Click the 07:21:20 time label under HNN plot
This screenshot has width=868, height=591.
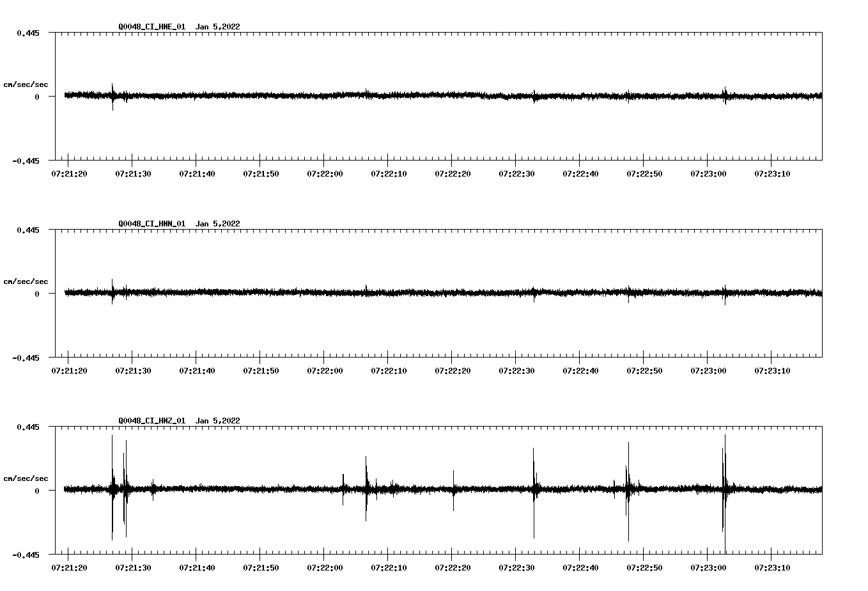click(x=69, y=371)
